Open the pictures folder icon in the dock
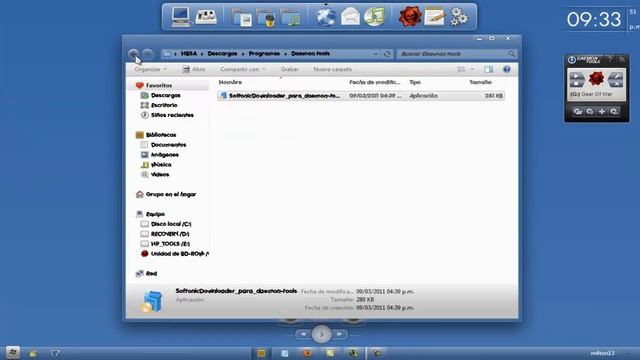The height and width of the screenshot is (360, 640). 242,18
